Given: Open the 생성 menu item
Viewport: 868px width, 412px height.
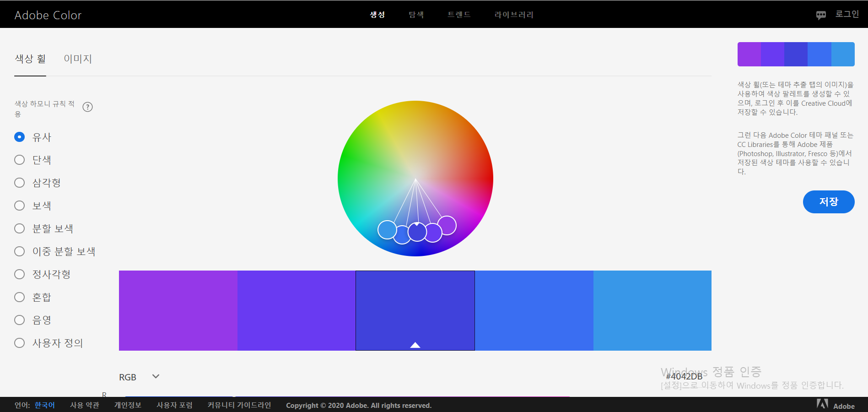Looking at the screenshot, I should pyautogui.click(x=377, y=15).
